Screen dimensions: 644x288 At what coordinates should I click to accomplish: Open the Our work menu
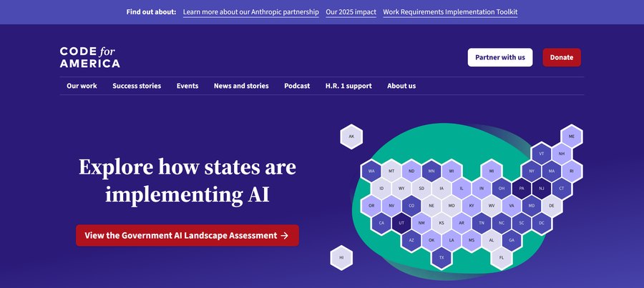(x=82, y=86)
